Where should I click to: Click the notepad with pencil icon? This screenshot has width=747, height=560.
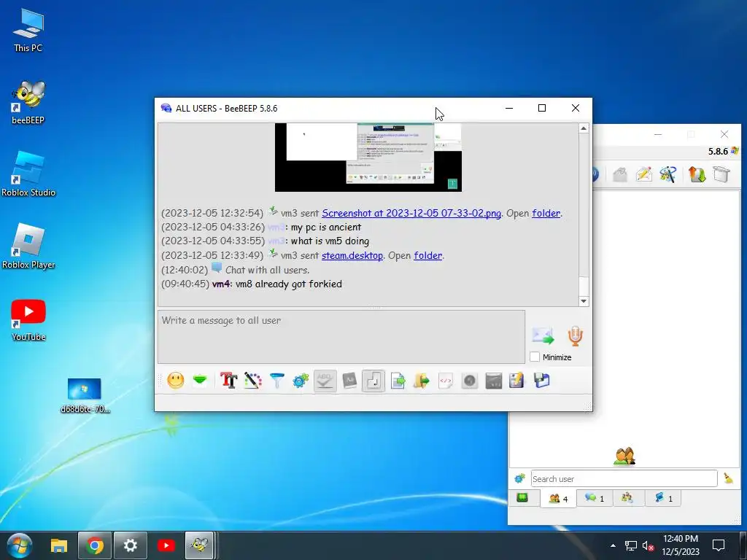517,381
